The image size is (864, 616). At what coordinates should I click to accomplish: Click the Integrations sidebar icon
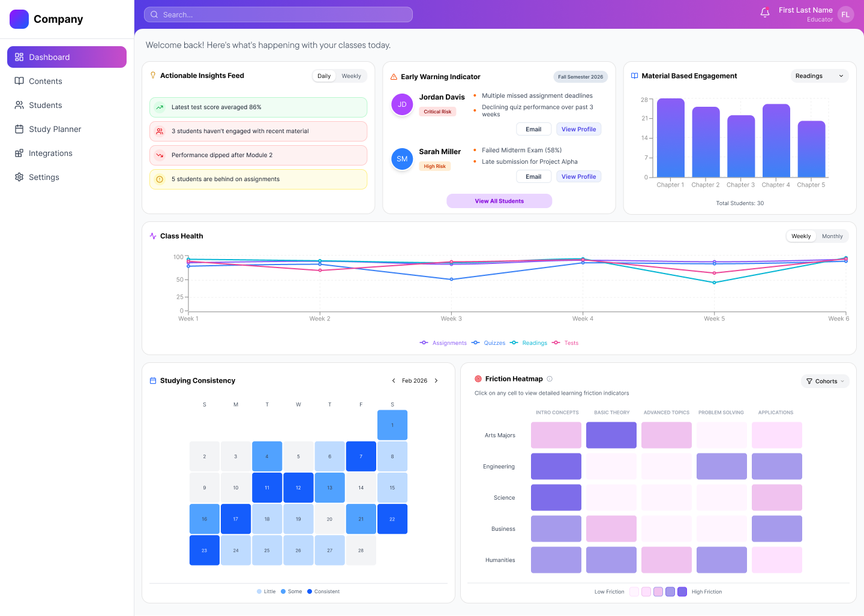click(x=19, y=154)
